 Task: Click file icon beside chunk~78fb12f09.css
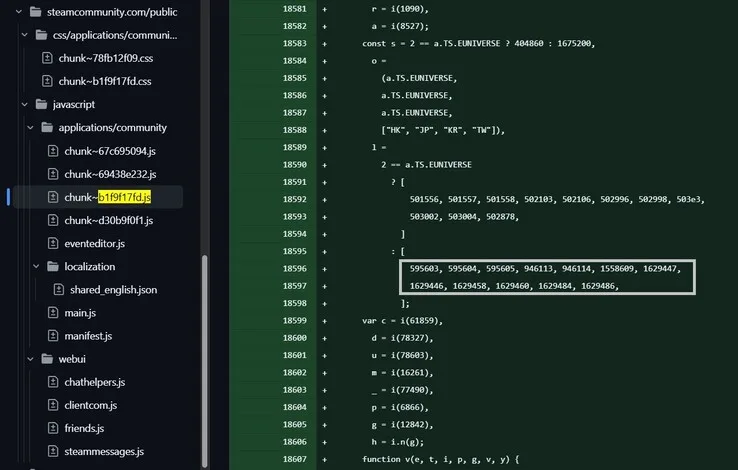47,58
